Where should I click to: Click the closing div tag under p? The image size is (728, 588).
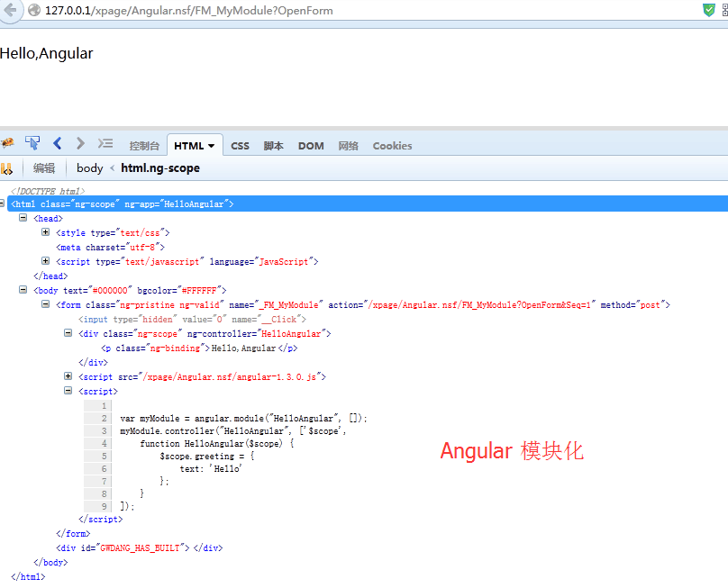(93, 363)
